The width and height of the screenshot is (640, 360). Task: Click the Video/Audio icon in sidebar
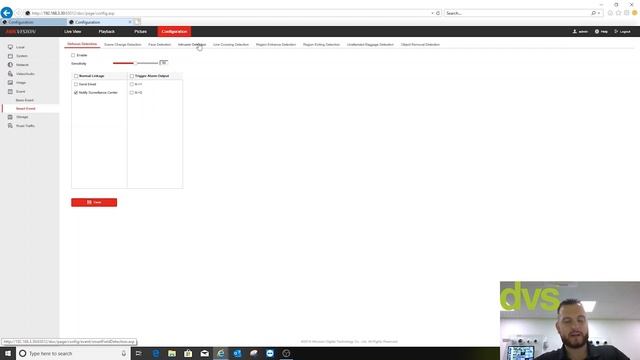[x=10, y=73]
